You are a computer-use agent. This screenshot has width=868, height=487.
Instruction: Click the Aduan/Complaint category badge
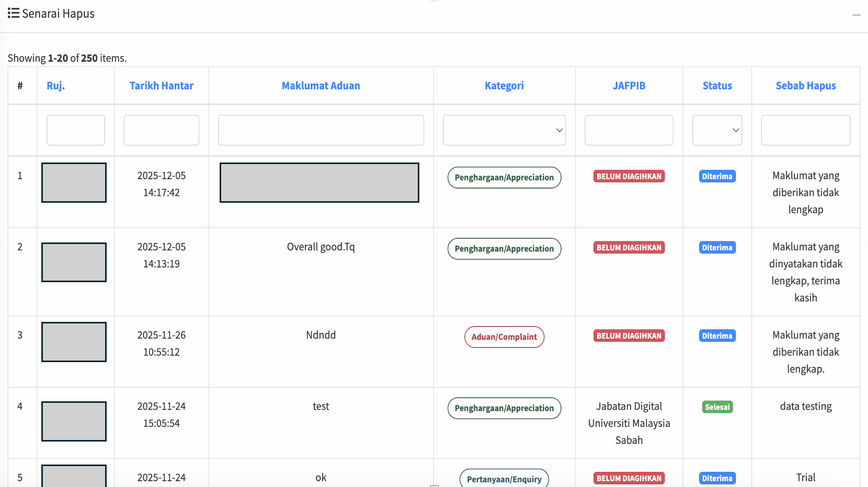504,337
